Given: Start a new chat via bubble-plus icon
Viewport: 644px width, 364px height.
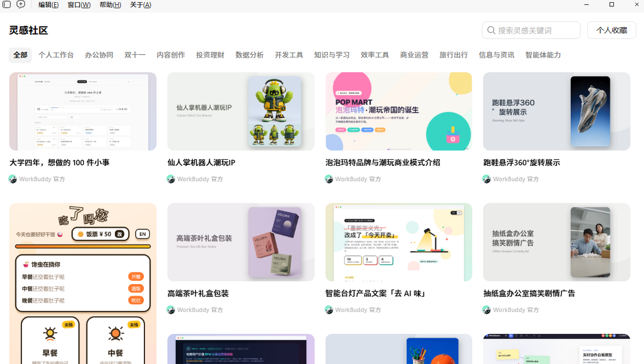Looking at the screenshot, I should (20, 4).
